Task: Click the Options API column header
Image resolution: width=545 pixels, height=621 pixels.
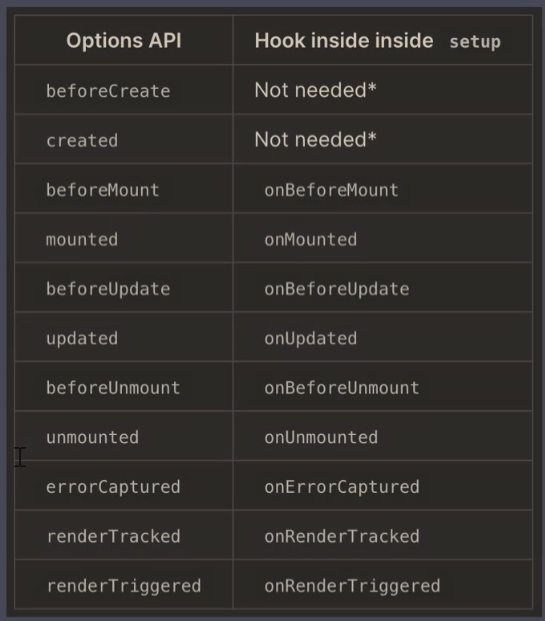Action: [124, 41]
